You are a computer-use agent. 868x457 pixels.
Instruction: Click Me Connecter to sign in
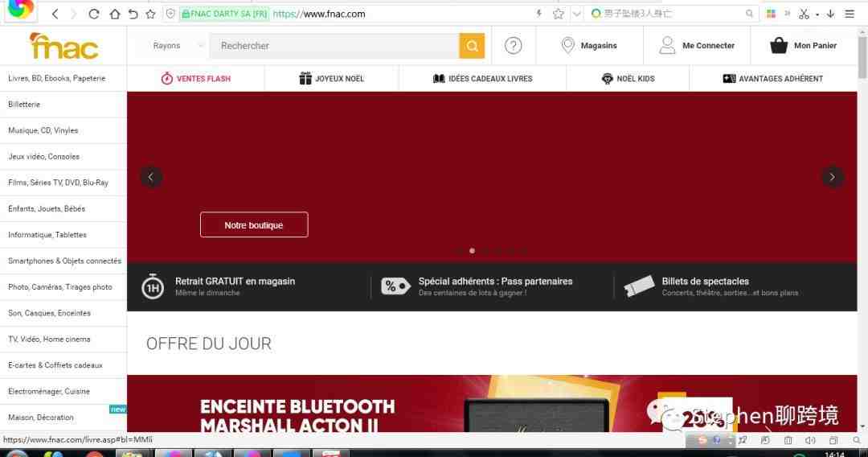coord(697,45)
